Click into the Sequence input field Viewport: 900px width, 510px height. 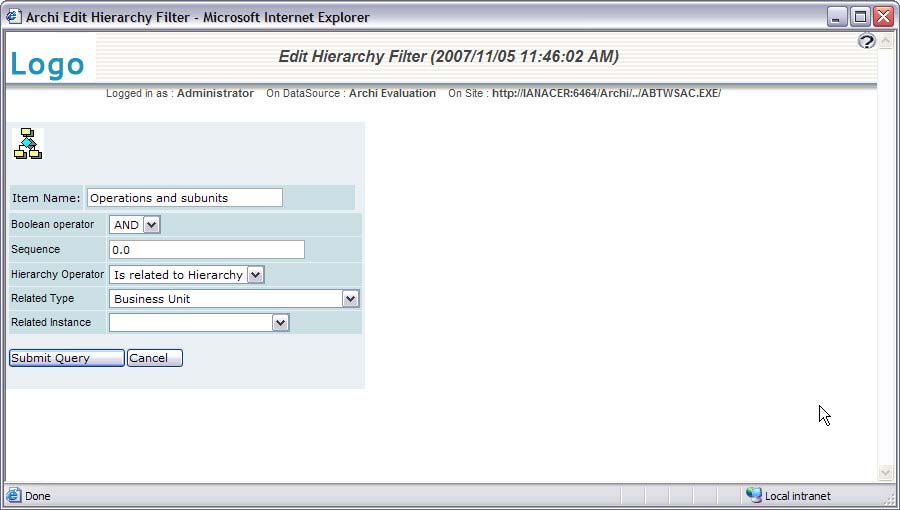pos(206,250)
